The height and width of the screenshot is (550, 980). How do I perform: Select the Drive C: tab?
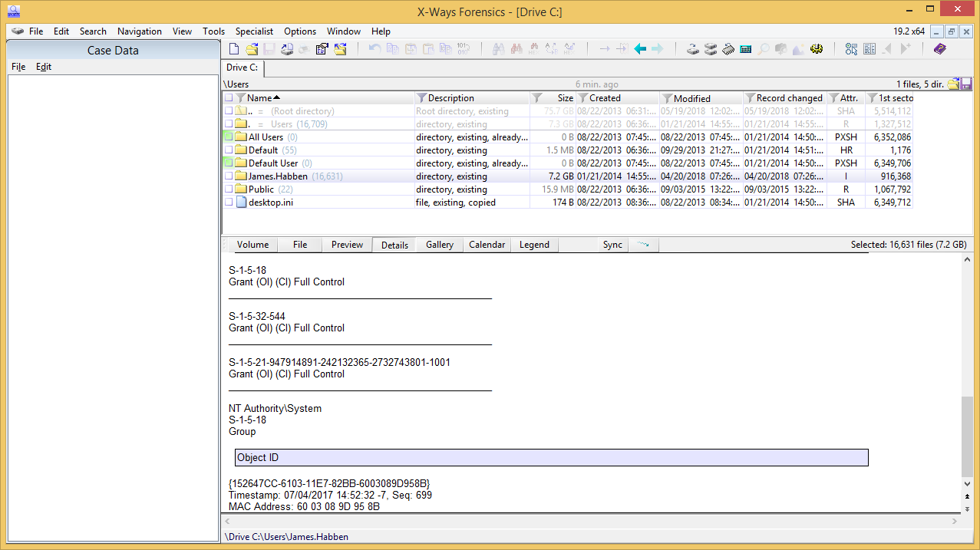[x=243, y=68]
